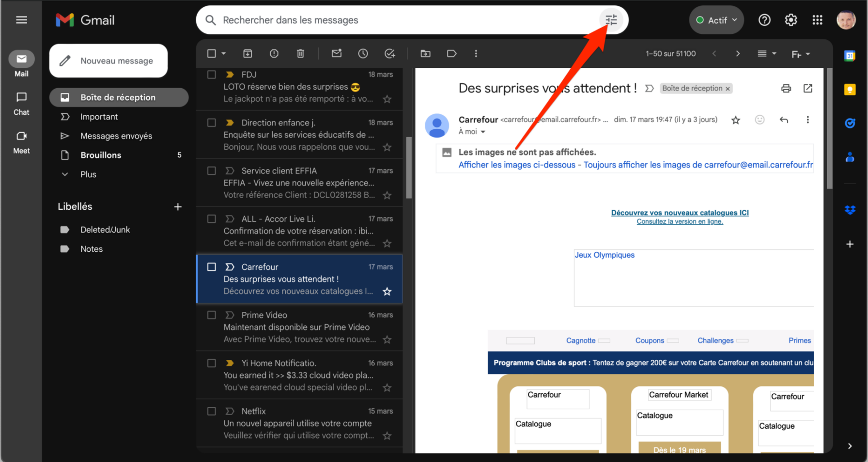Open the Actif status dropdown
This screenshot has width=868, height=462.
point(716,20)
